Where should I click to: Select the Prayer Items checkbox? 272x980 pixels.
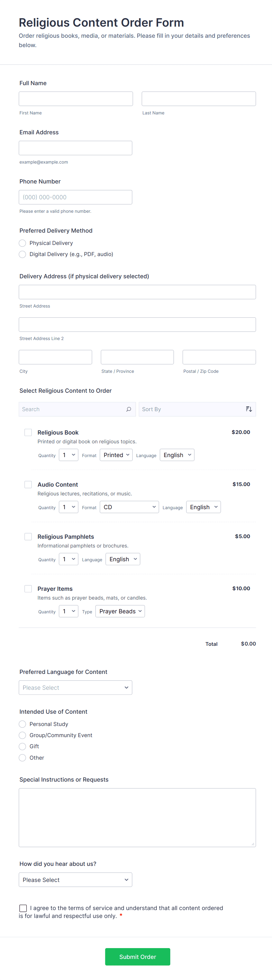pos(28,589)
